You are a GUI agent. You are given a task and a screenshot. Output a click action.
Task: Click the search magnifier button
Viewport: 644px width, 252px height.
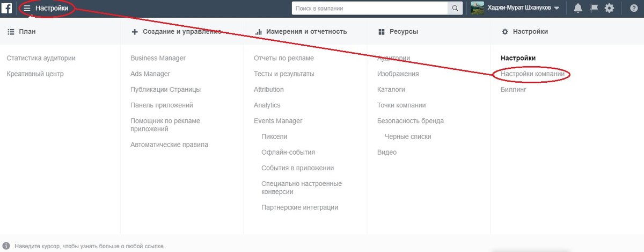point(455,9)
